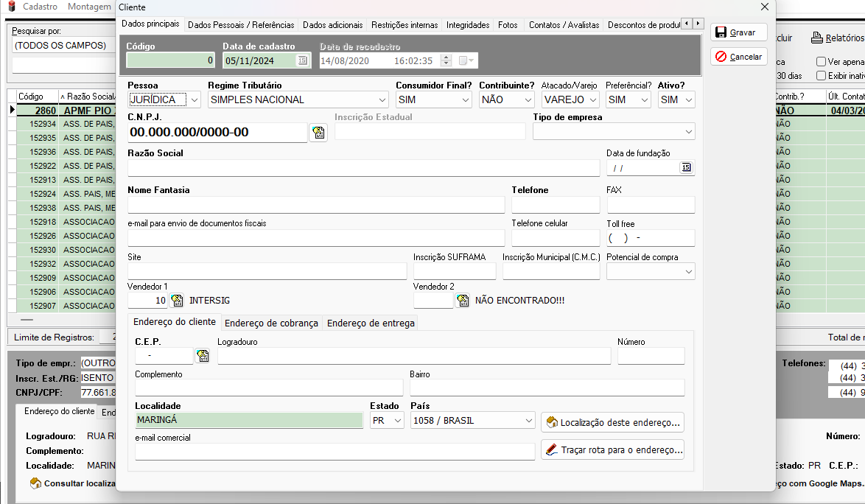Click Relatórios printer icon in background window
Viewport: 865px width, 504px height.
click(x=817, y=38)
